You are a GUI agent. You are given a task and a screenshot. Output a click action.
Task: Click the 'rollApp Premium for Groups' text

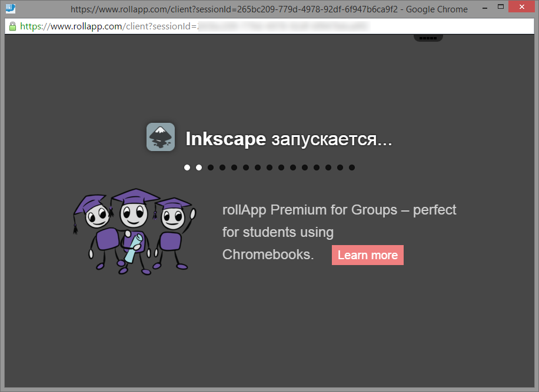pyautogui.click(x=310, y=210)
